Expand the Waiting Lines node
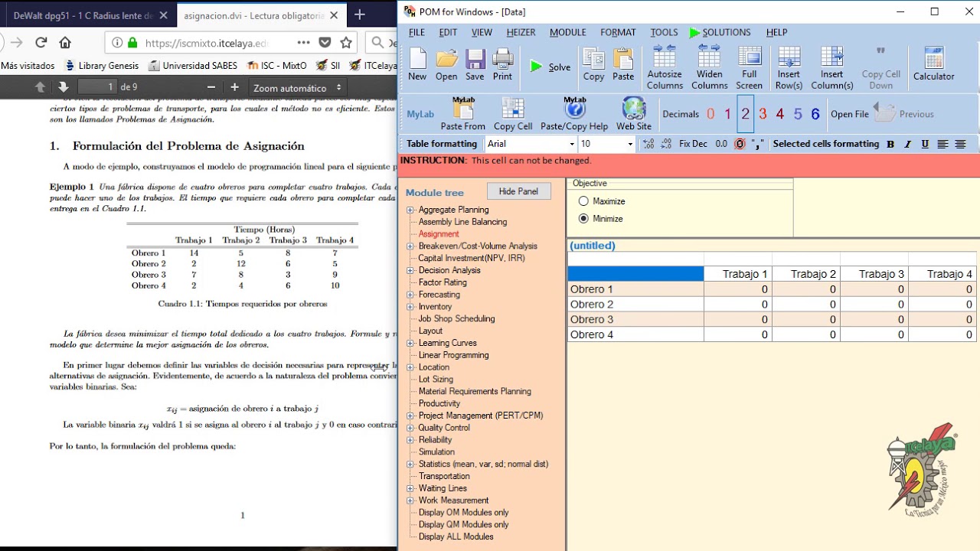This screenshot has width=980, height=551. [x=410, y=488]
